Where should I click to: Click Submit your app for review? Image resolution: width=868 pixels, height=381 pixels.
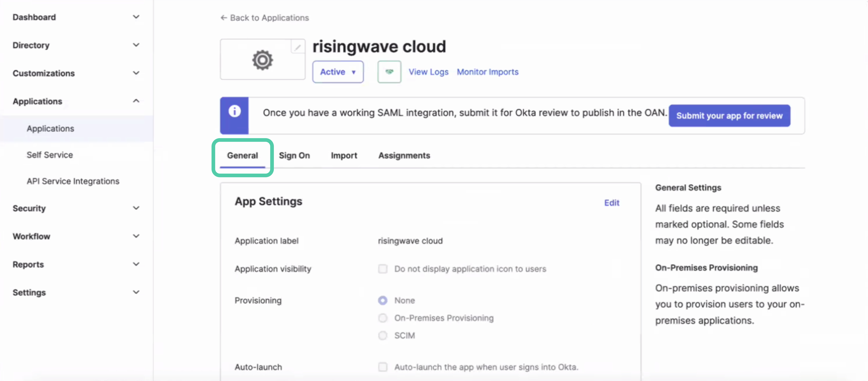pos(729,116)
